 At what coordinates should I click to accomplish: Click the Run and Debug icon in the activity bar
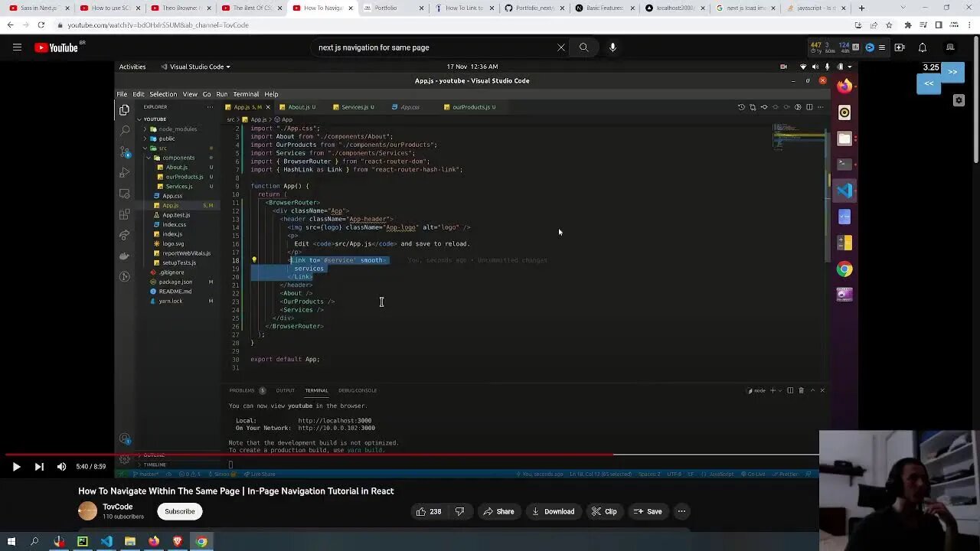click(x=124, y=173)
